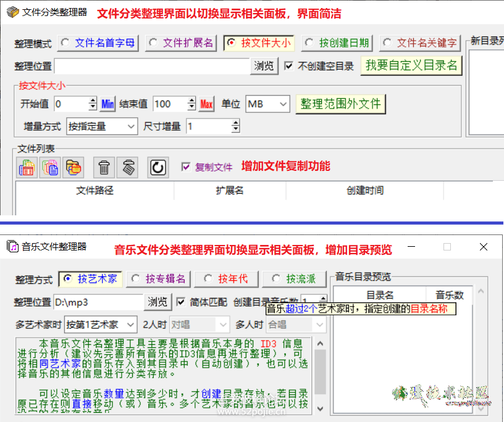Click description text scrollbar down arrow
This screenshot has height=422, width=504.
(x=320, y=408)
